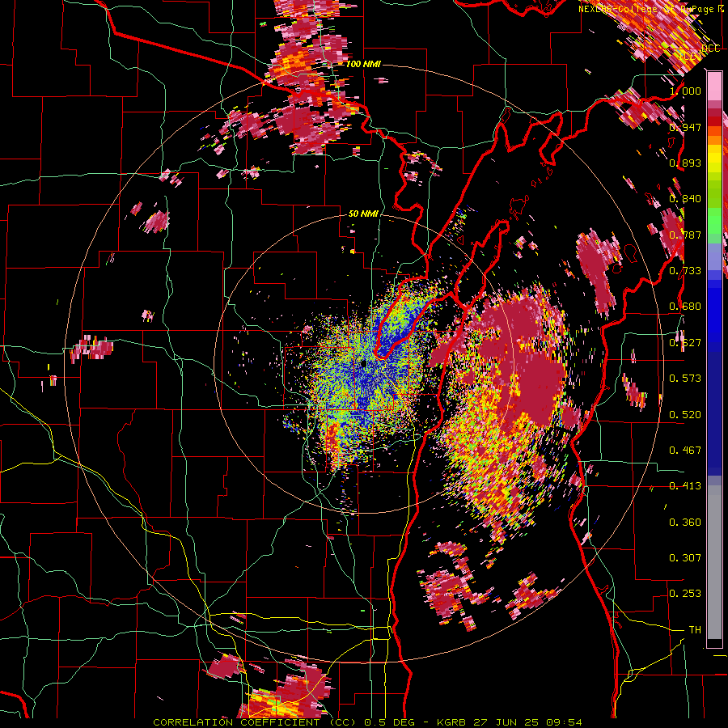The image size is (728, 728).
Task: Select the 0.840 value on the color scale
Action: point(685,199)
